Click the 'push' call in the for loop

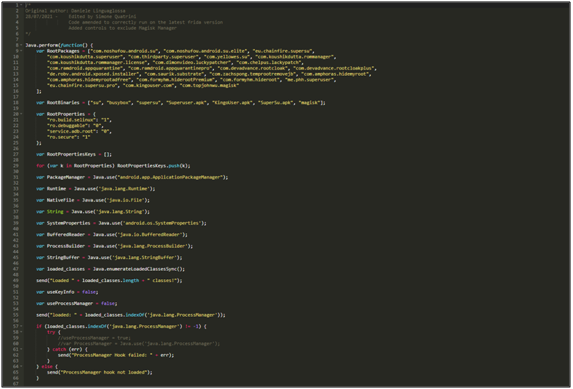coord(174,166)
